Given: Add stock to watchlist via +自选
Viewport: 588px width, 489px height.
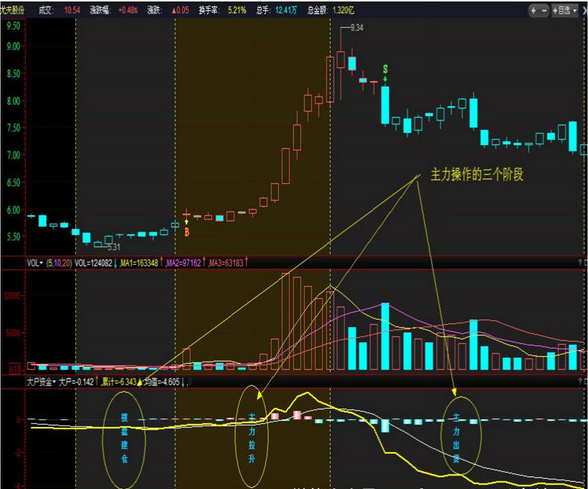Looking at the screenshot, I should (x=561, y=10).
